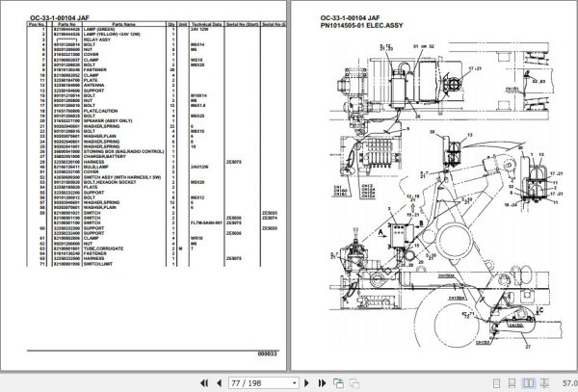Jump to the last page
Screen dimensions: 578x392
322,383
